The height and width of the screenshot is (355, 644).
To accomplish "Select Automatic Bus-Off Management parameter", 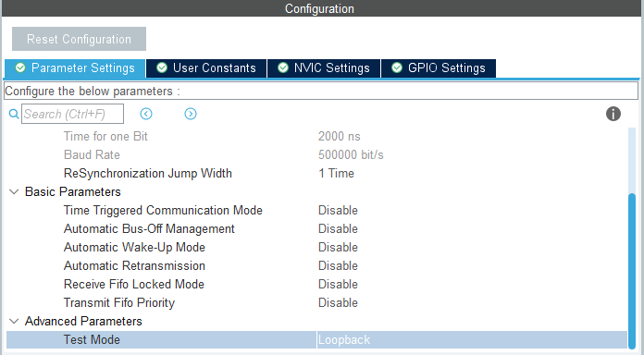I will 149,228.
